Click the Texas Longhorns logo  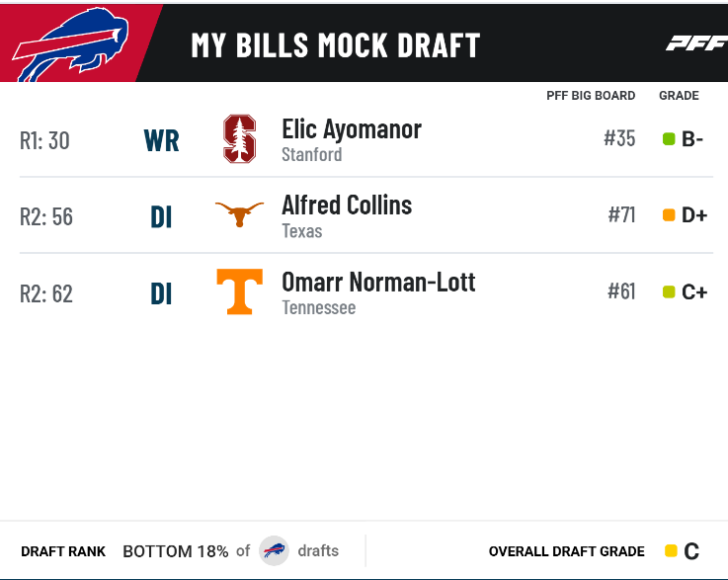tap(240, 214)
